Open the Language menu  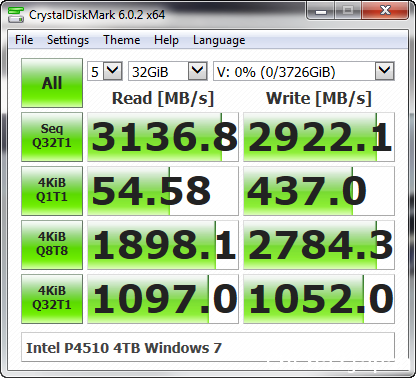[219, 40]
